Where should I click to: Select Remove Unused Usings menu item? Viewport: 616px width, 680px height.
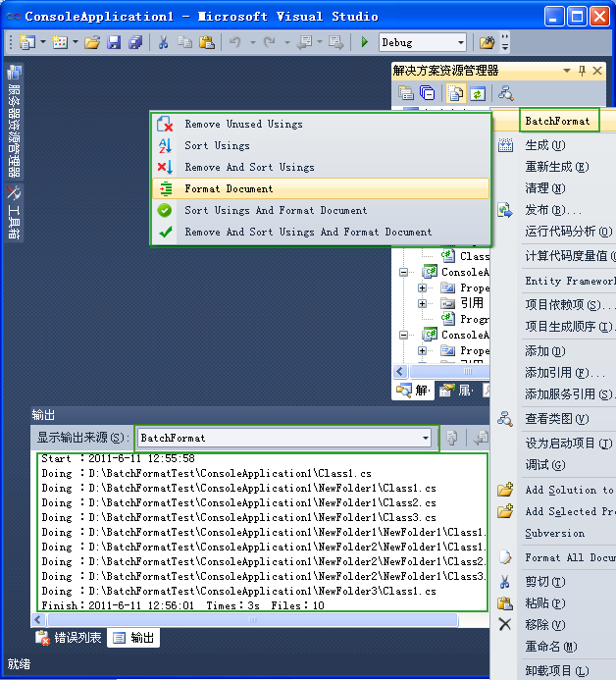click(321, 124)
